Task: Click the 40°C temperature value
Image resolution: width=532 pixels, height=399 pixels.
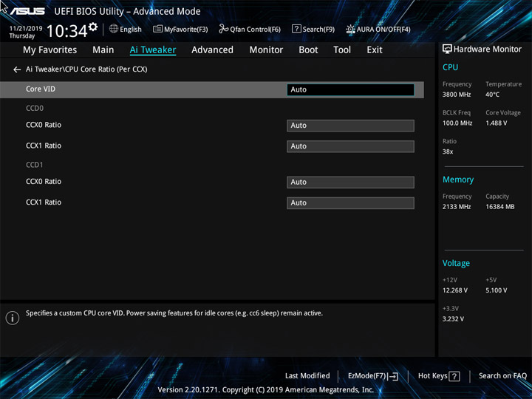Action: click(x=492, y=95)
